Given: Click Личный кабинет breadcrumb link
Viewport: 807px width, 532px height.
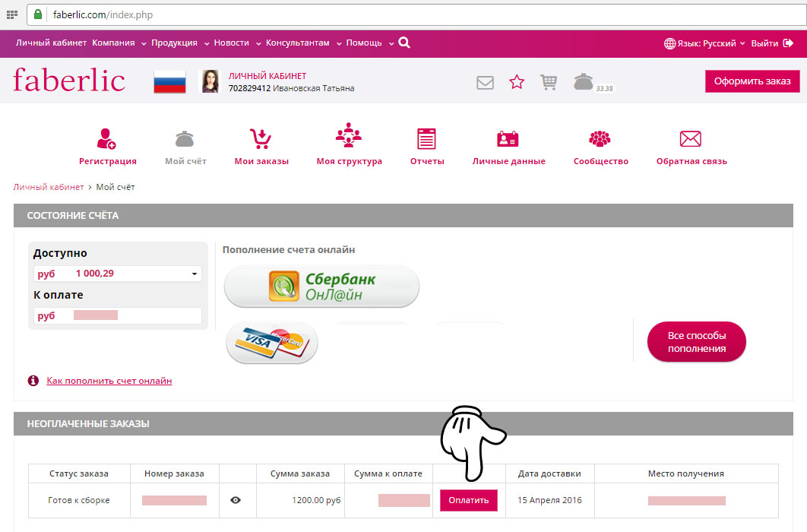Looking at the screenshot, I should [x=49, y=187].
